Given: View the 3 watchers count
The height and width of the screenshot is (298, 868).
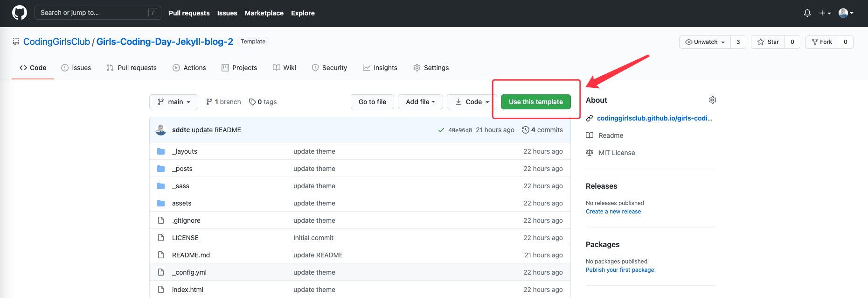Looking at the screenshot, I should [738, 42].
